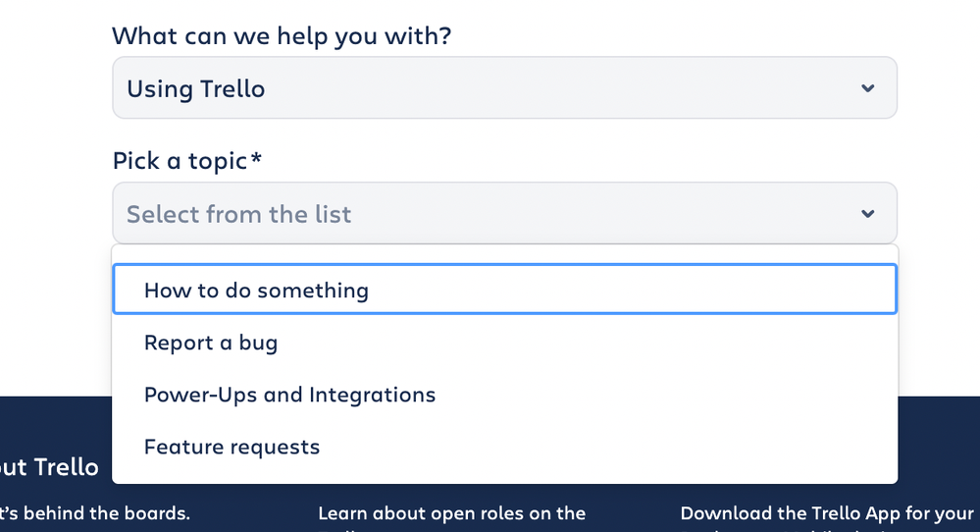Select 'Feature requests' from the list
980x532 pixels.
[232, 447]
